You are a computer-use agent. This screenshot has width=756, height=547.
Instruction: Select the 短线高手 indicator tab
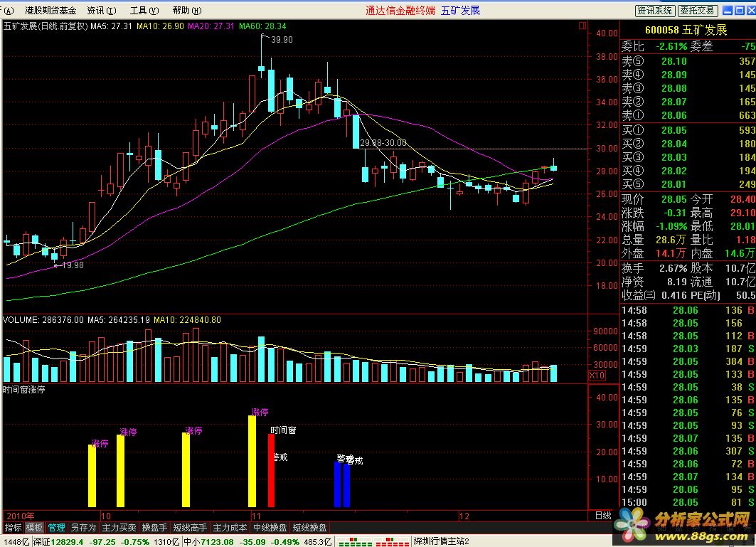(x=190, y=528)
